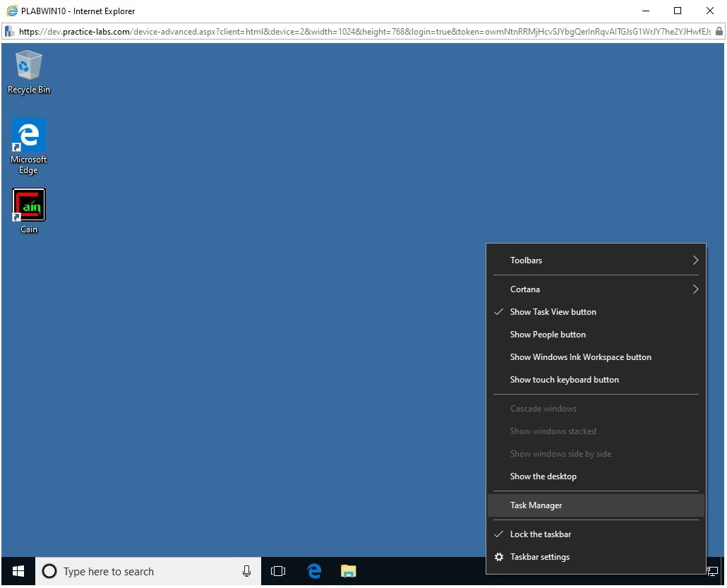Open Taskbar settings

coord(539,557)
